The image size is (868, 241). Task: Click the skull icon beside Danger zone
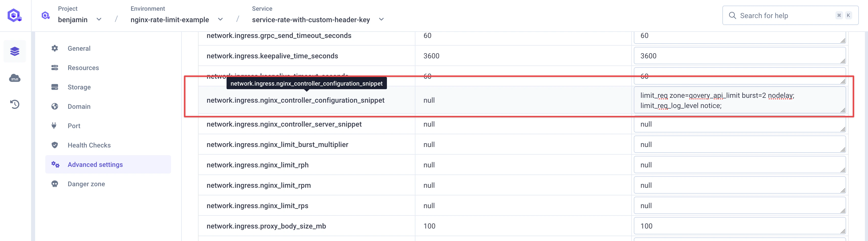(x=55, y=184)
